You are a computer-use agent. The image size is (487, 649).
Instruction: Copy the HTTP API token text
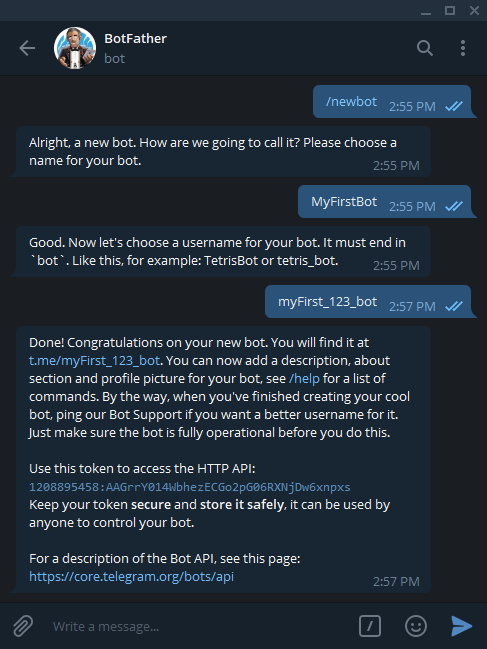coord(190,487)
